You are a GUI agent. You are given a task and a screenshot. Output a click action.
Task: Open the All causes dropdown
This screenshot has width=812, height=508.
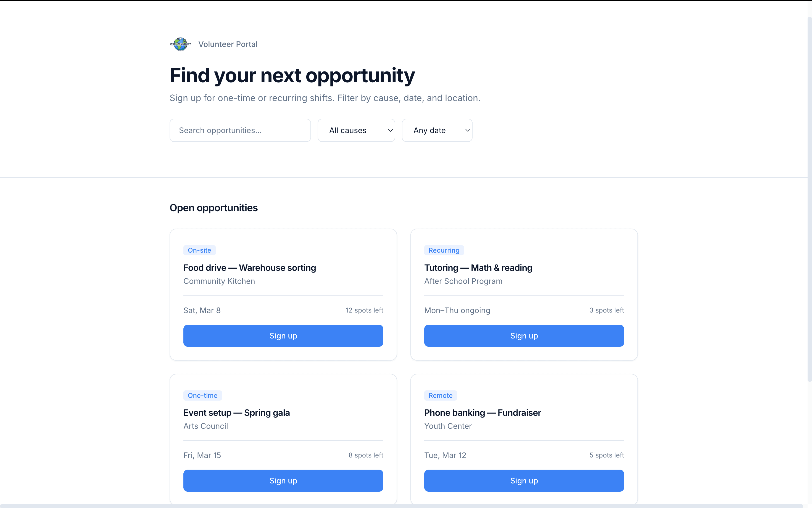coord(356,130)
